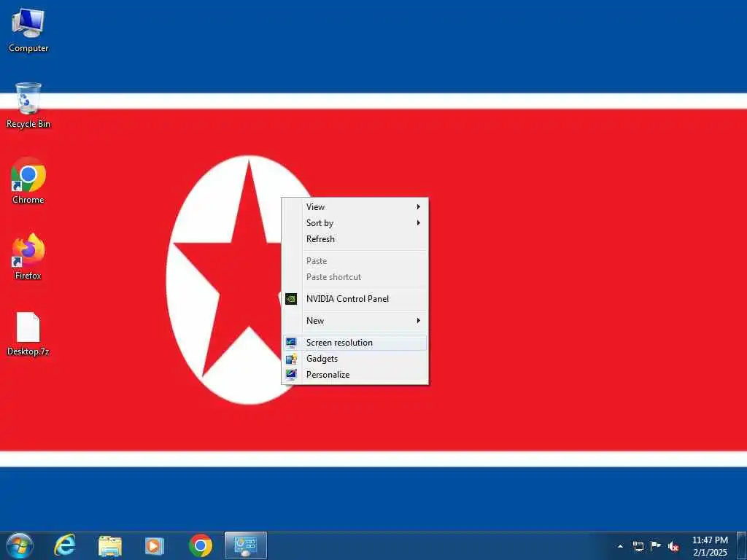Viewport: 747px width, 560px height.
Task: Click the muted volume tray icon
Action: point(673,546)
